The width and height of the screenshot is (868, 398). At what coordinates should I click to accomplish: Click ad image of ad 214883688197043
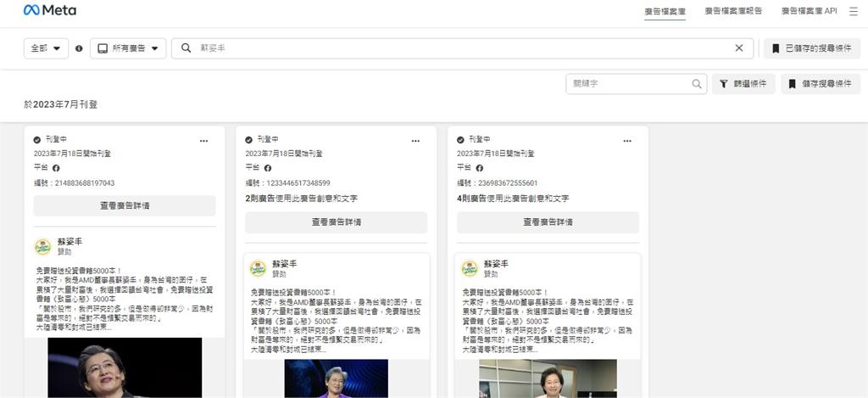pos(125,368)
